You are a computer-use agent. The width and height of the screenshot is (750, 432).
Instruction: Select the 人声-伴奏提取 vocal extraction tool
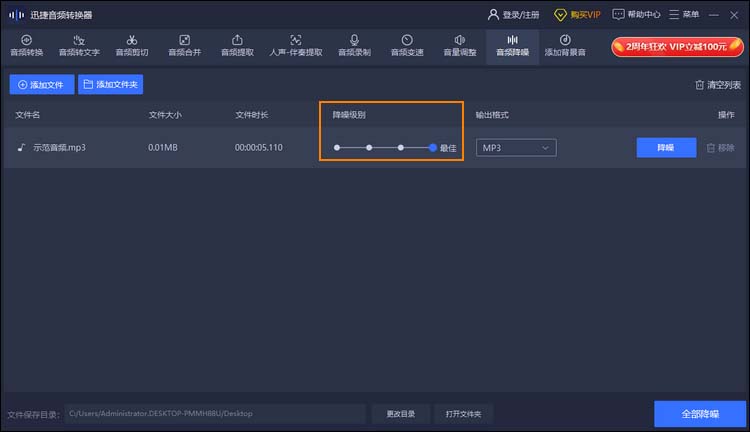point(296,46)
